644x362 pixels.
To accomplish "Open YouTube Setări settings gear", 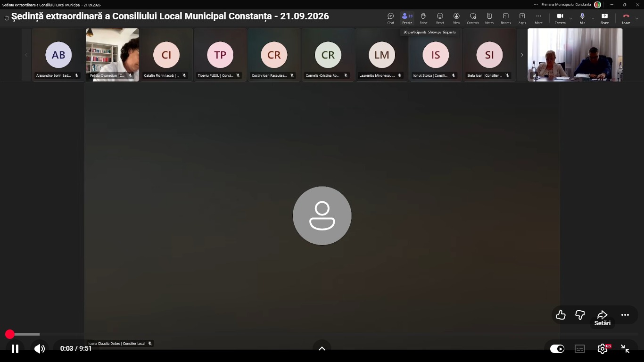I will tap(603, 349).
